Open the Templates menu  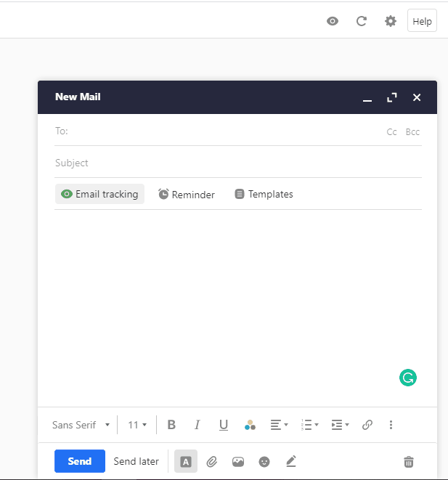[x=264, y=194]
